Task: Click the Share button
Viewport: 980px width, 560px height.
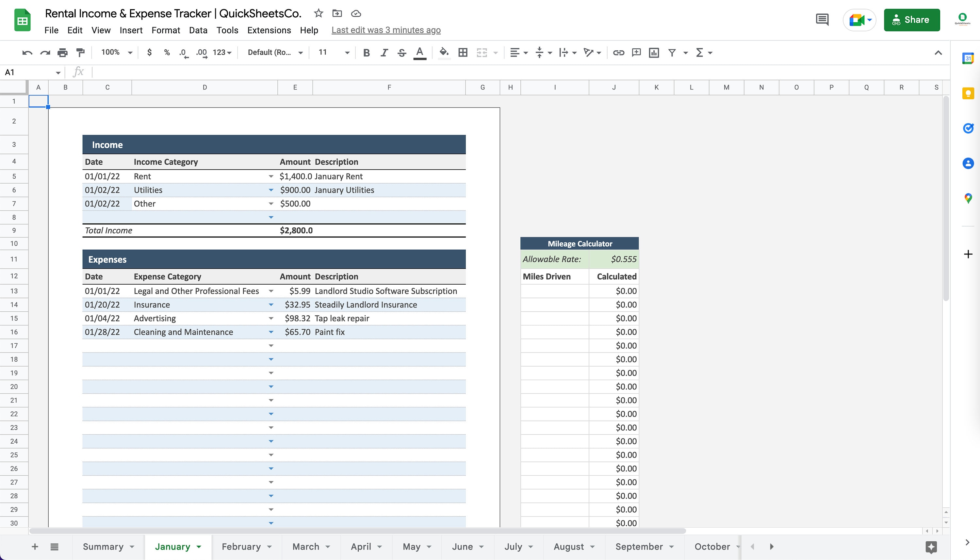Action: tap(912, 20)
